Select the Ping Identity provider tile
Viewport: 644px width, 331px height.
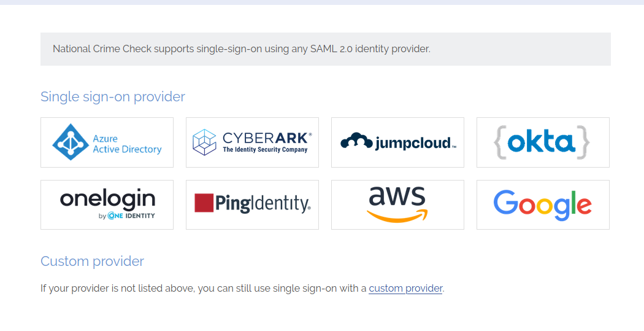pyautogui.click(x=252, y=204)
